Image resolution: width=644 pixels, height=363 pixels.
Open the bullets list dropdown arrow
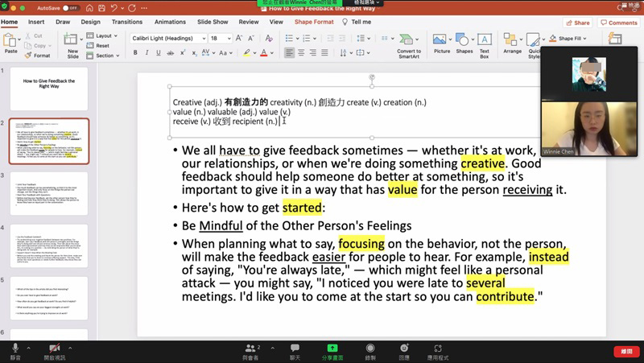(297, 38)
